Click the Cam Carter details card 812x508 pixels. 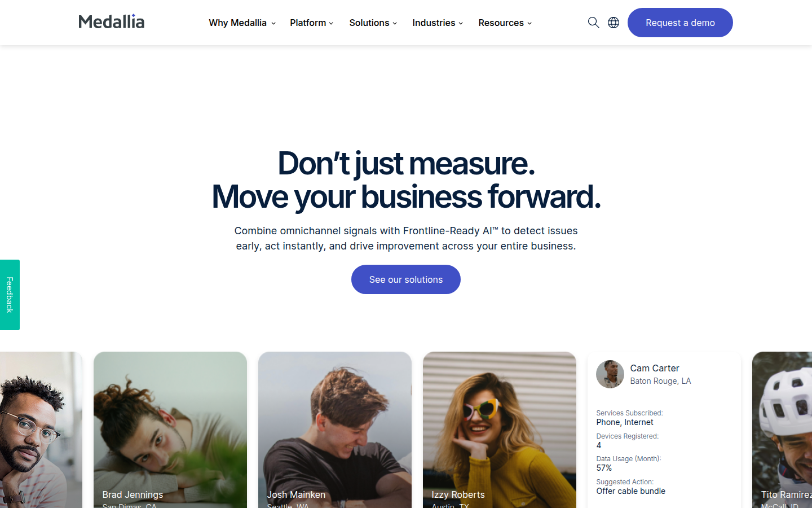tap(664, 430)
